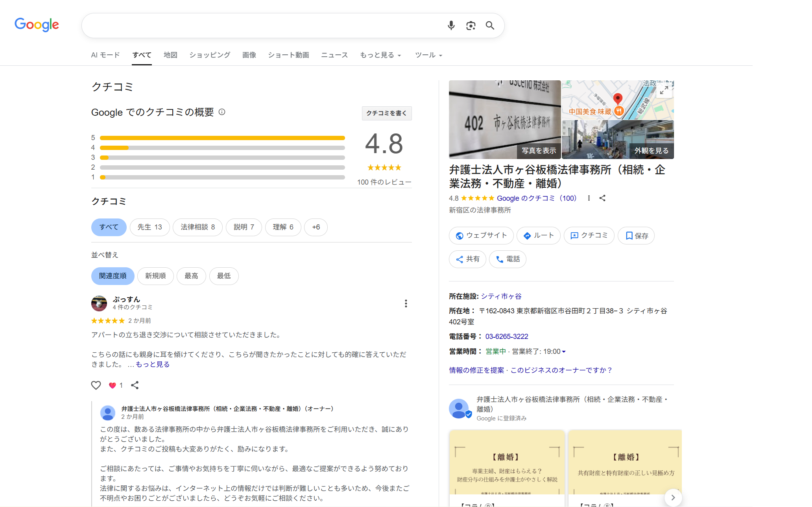Show more filter topics with +6
812x507 pixels.
tap(316, 227)
